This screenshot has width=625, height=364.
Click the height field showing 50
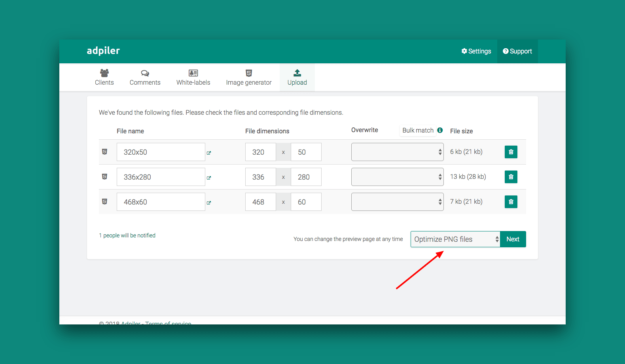pyautogui.click(x=306, y=152)
